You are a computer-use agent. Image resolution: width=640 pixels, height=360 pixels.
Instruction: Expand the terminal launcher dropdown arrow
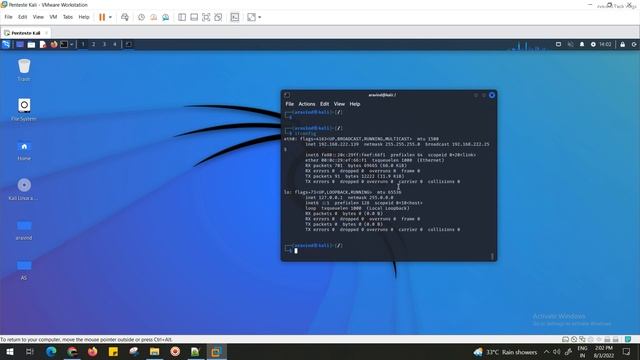coord(72,44)
